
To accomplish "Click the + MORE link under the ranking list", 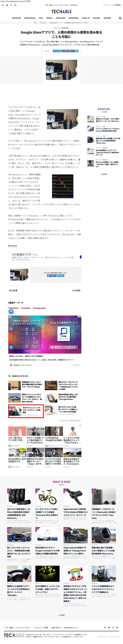I will click(x=104, y=174).
